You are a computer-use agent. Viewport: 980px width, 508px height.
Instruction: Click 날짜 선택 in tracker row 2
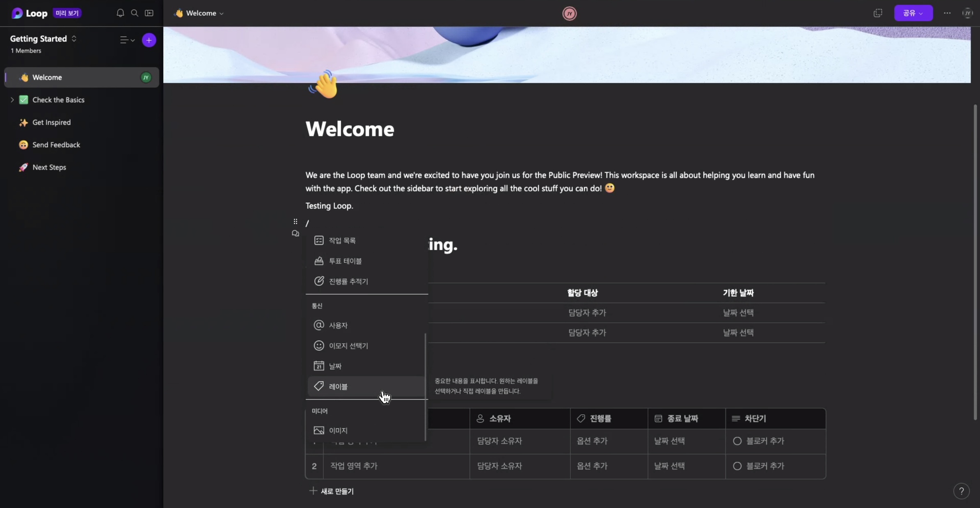coord(669,466)
